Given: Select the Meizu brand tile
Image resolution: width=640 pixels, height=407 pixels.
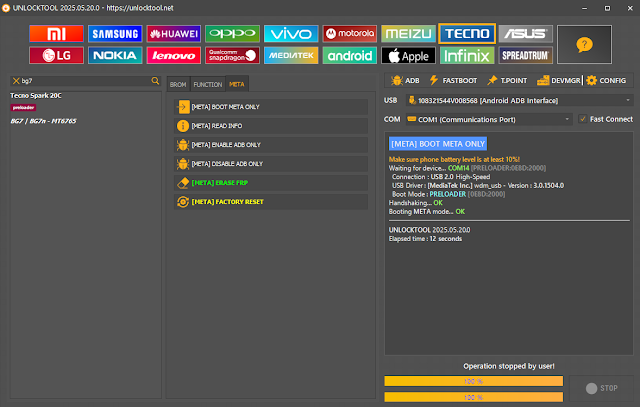Looking at the screenshot, I should pos(409,33).
